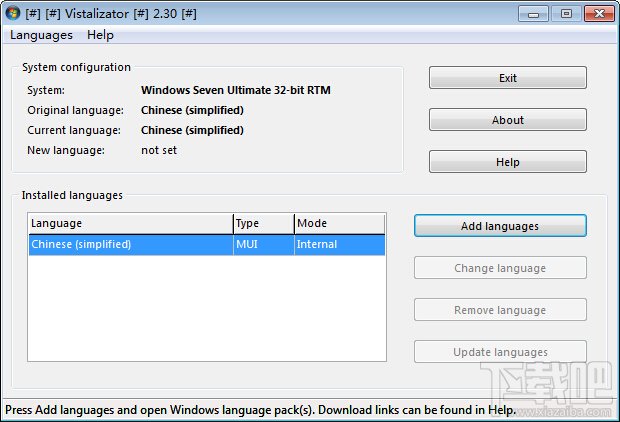This screenshot has height=422, width=620.
Task: Click the 'not set' new language value
Action: pos(159,150)
